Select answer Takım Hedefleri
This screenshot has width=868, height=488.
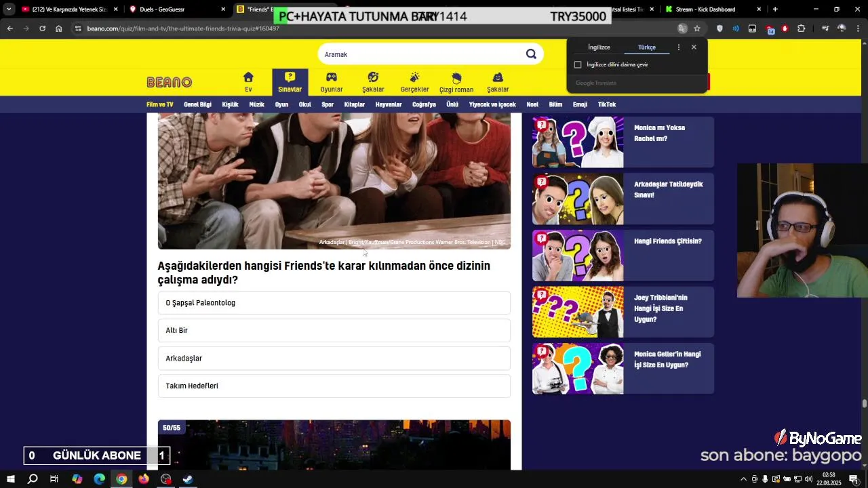point(334,386)
